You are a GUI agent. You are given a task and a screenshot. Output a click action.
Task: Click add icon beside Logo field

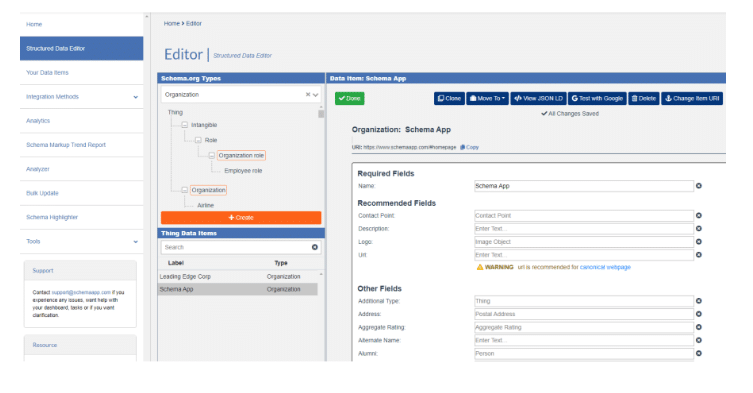click(699, 242)
